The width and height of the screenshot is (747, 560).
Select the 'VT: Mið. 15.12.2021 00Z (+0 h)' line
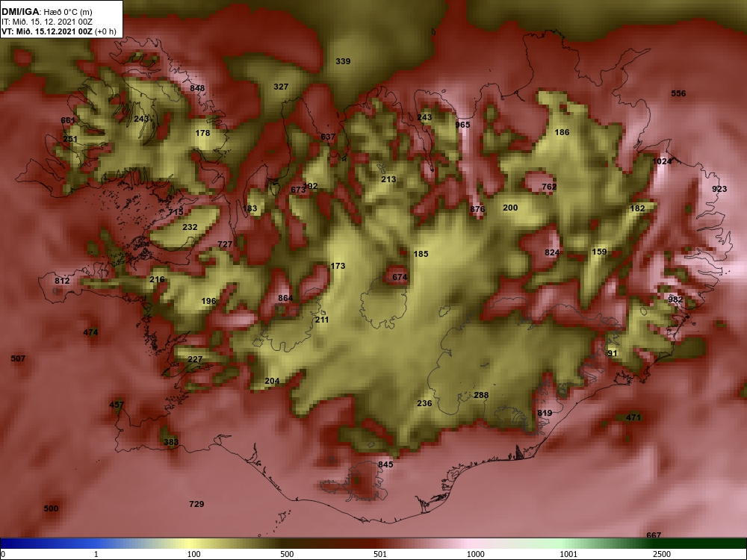click(58, 31)
